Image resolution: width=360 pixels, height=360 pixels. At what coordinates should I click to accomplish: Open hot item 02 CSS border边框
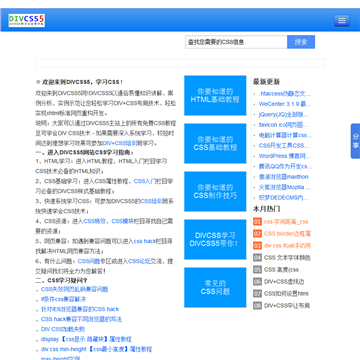[287, 234]
